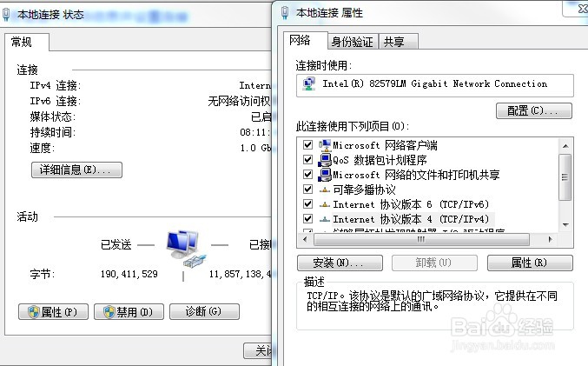Open the 详细信息(E) button
588x366 pixels.
click(76, 170)
